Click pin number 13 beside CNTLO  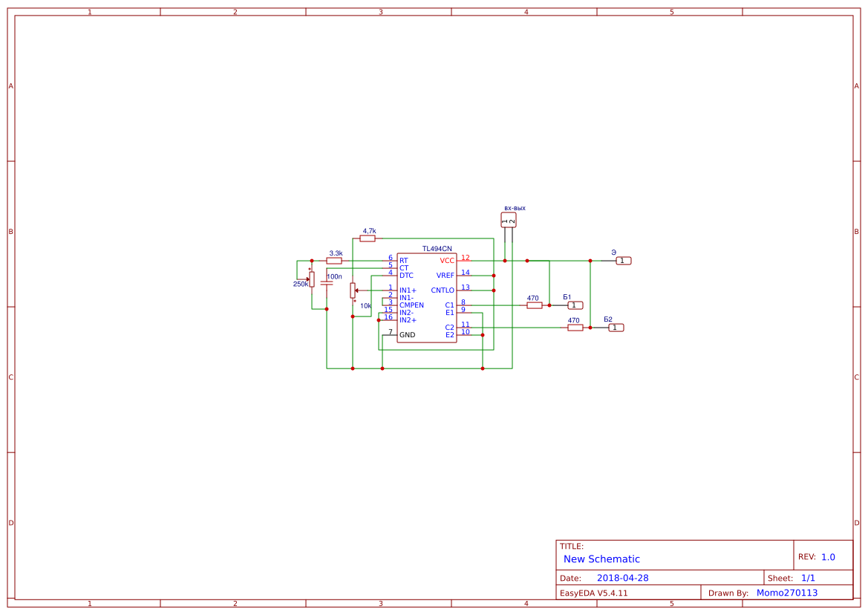point(466,287)
